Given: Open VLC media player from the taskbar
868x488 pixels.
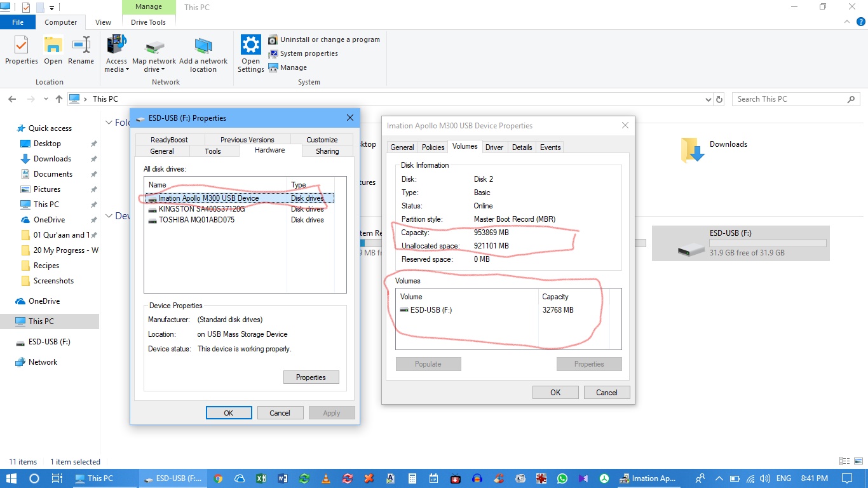Looking at the screenshot, I should [x=326, y=478].
